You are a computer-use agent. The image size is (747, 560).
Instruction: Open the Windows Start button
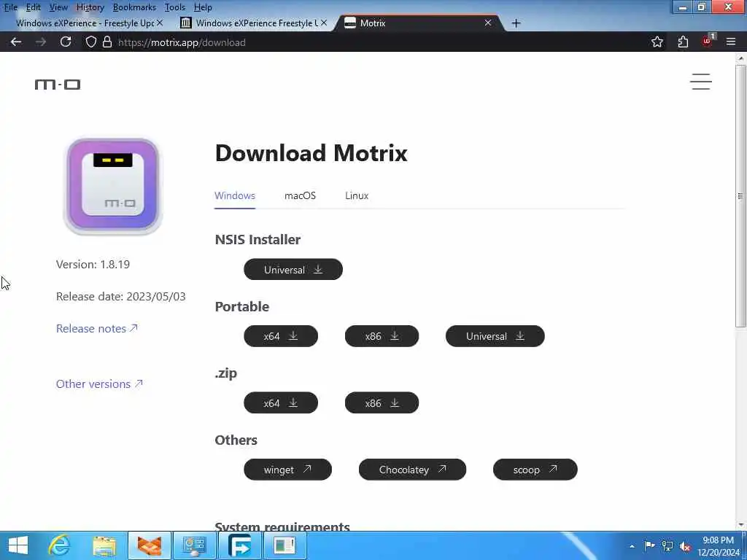pos(18,545)
